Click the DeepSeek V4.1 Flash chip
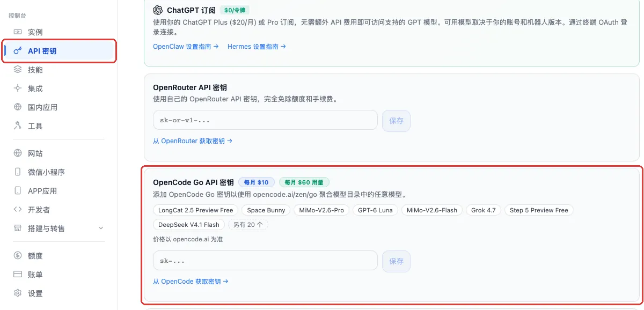This screenshot has height=310, width=644. coord(189,225)
